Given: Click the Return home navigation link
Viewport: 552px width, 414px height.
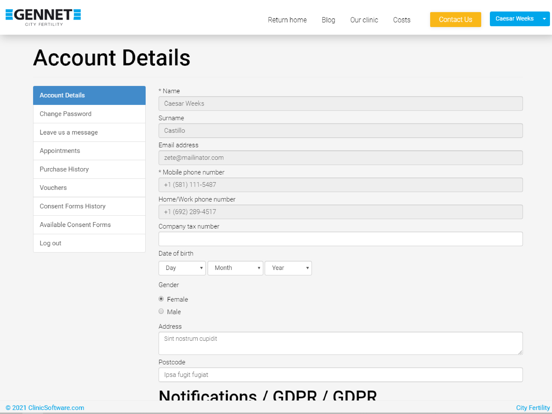Looking at the screenshot, I should click(x=287, y=20).
